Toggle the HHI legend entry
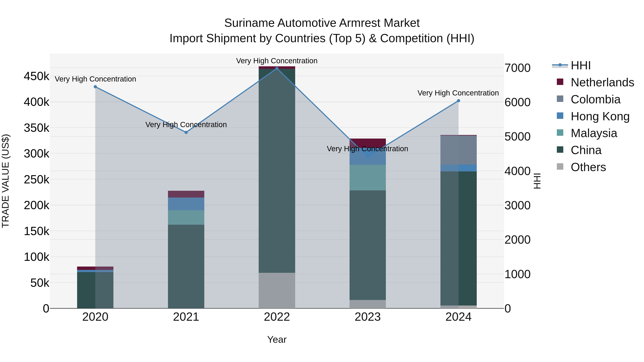This screenshot has height=362, width=644. pyautogui.click(x=572, y=65)
